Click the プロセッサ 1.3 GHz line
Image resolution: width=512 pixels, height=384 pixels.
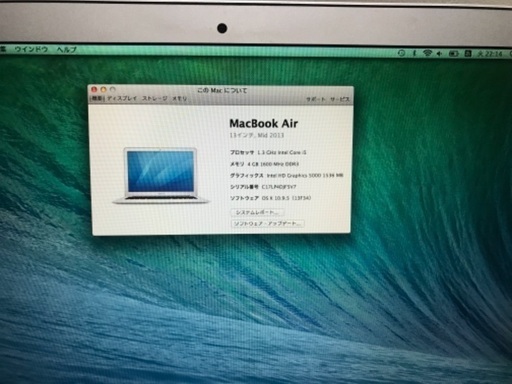(x=268, y=152)
